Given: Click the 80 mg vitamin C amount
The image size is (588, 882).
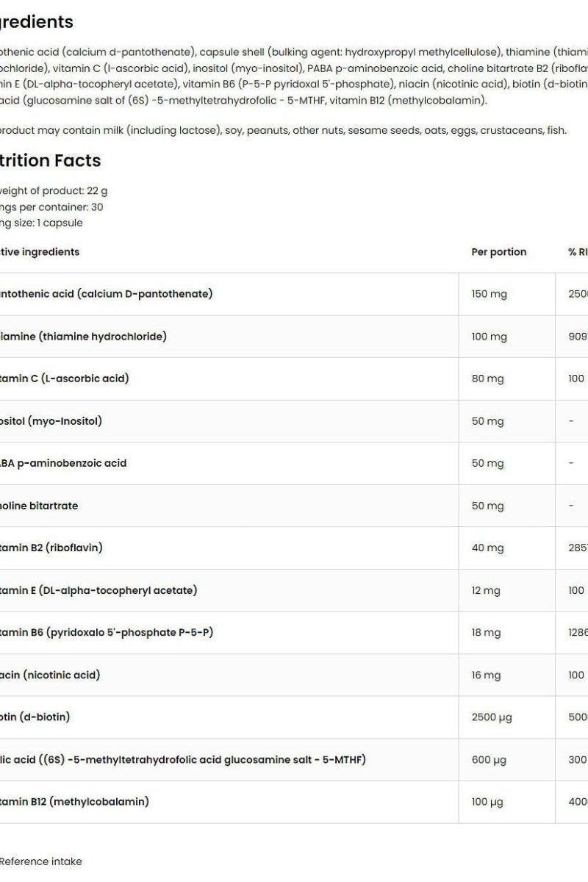Looking at the screenshot, I should 487,379.
